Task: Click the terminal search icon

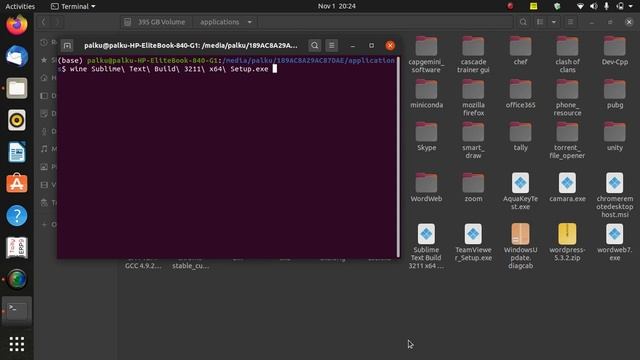Action: (315, 45)
